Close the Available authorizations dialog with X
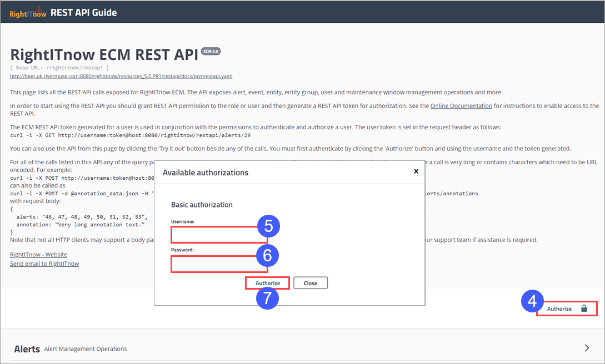The image size is (605, 364). click(x=416, y=171)
